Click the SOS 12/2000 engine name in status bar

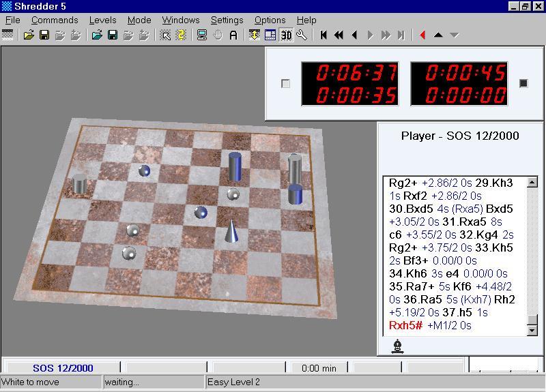pos(63,368)
